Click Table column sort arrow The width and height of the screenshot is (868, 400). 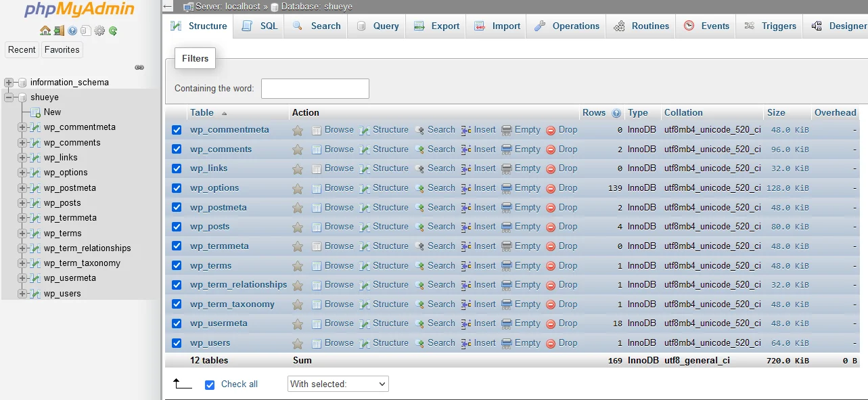point(224,114)
